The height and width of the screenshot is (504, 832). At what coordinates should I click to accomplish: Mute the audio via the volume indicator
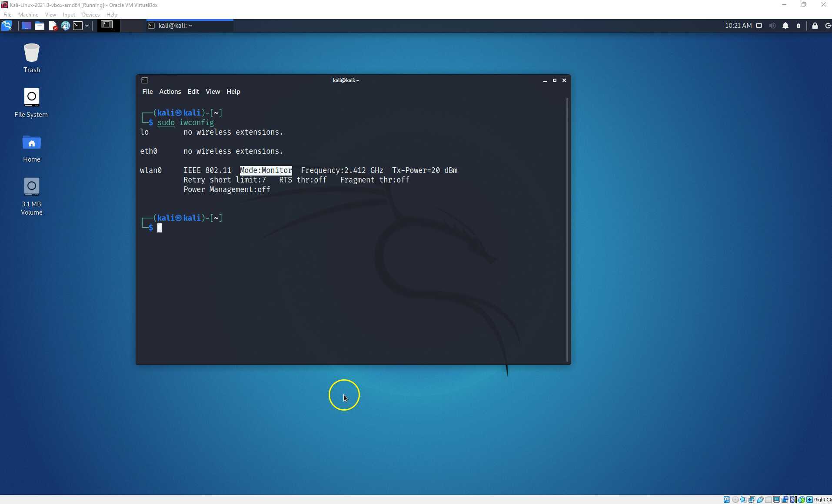773,26
